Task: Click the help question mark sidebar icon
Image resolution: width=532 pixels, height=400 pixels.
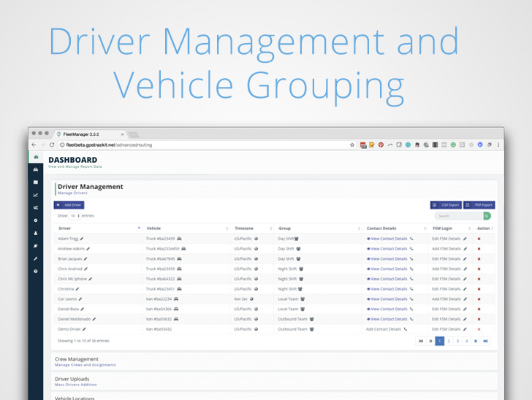Action: coord(36,271)
